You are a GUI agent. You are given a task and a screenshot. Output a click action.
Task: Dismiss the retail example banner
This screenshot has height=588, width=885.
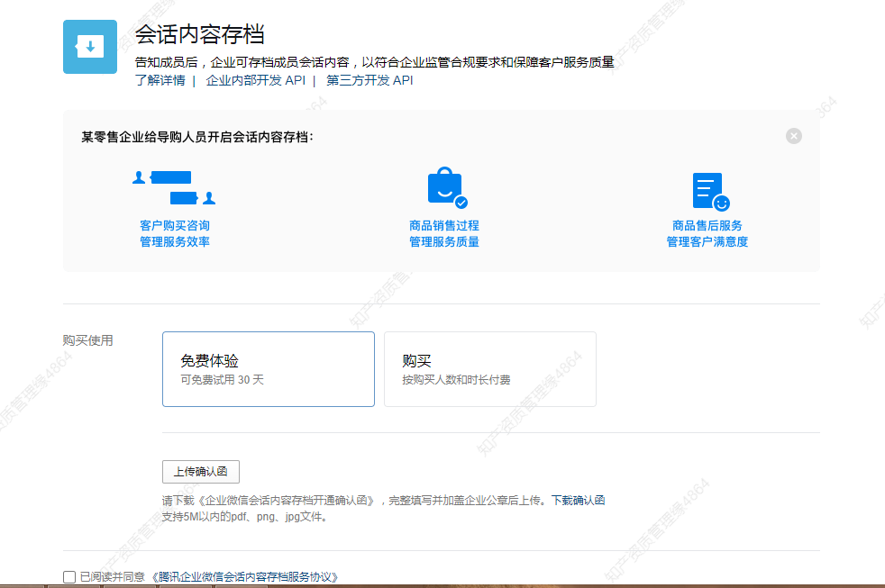tap(793, 136)
